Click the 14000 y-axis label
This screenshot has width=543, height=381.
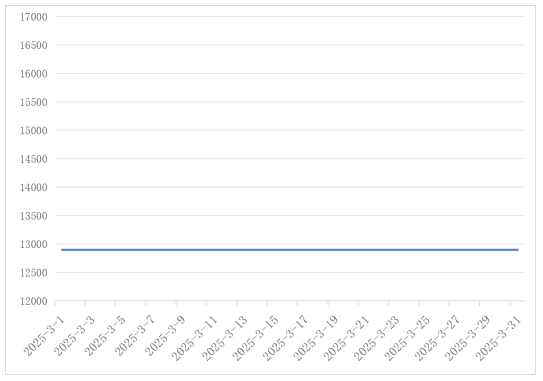[x=34, y=187]
